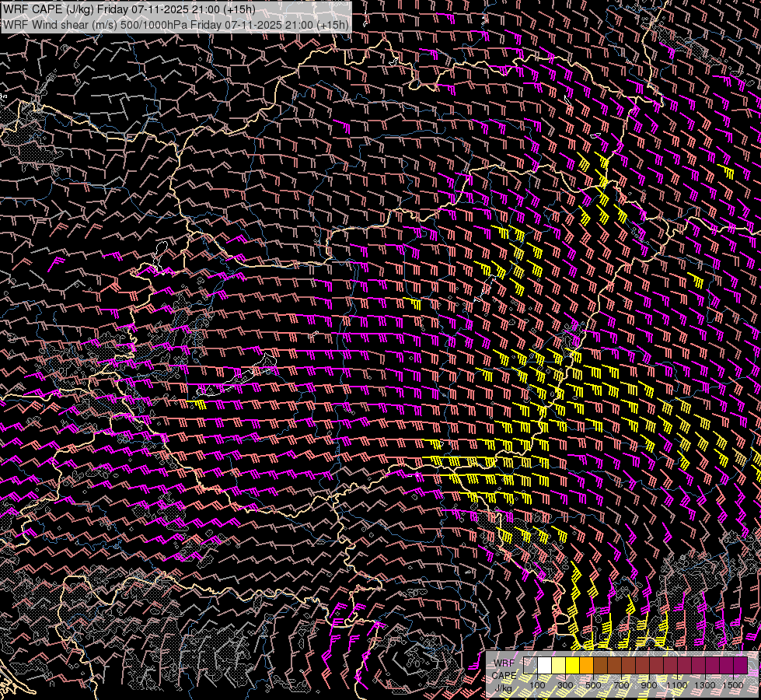Click the 100 legend tick label
761x700 pixels.
click(537, 684)
